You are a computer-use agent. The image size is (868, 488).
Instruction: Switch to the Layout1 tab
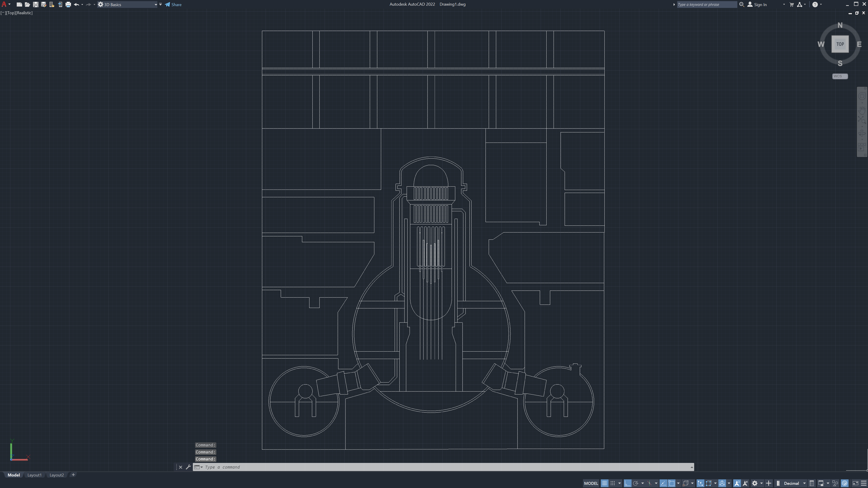34,475
